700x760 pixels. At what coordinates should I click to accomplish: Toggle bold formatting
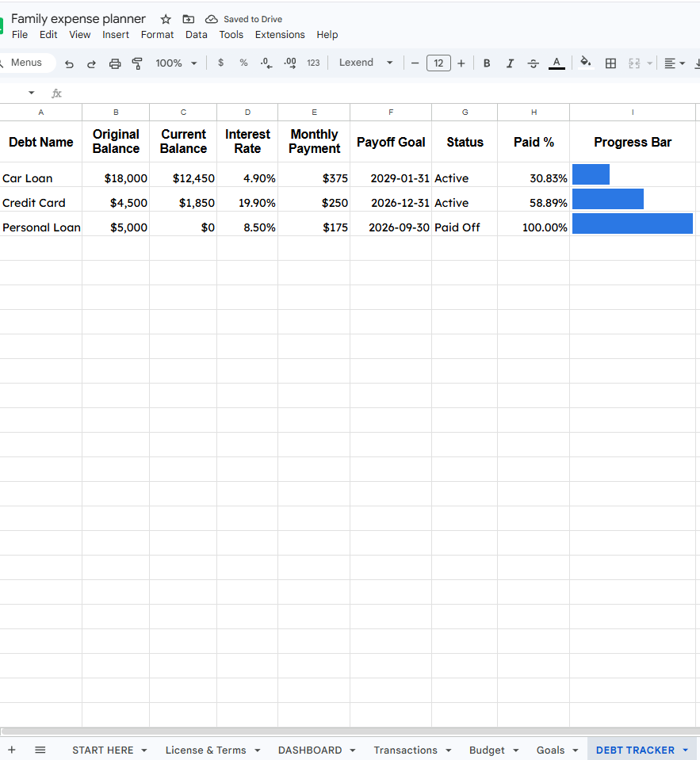pos(487,63)
